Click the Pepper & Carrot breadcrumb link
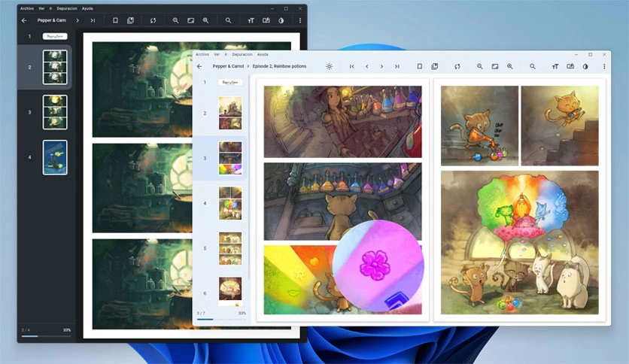Screen dimensions: 629x364 [228, 66]
